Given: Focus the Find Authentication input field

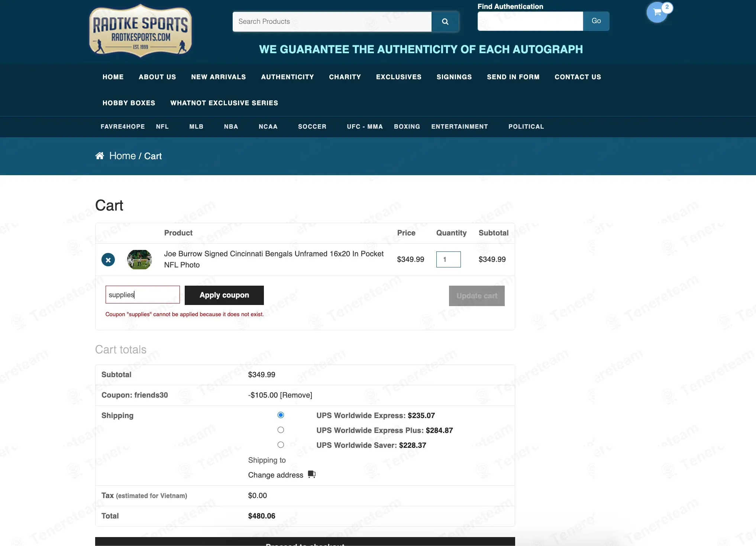Looking at the screenshot, I should (530, 21).
